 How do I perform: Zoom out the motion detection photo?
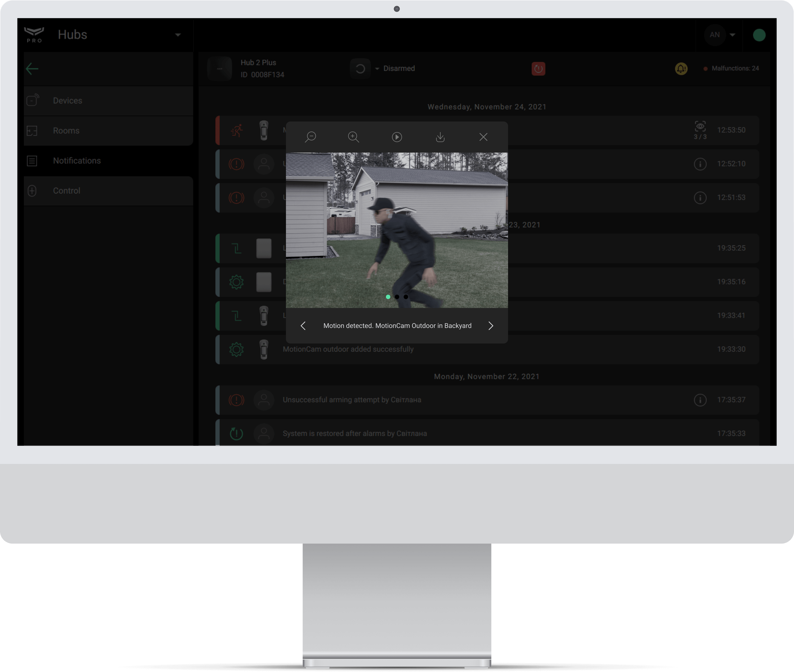pyautogui.click(x=311, y=137)
